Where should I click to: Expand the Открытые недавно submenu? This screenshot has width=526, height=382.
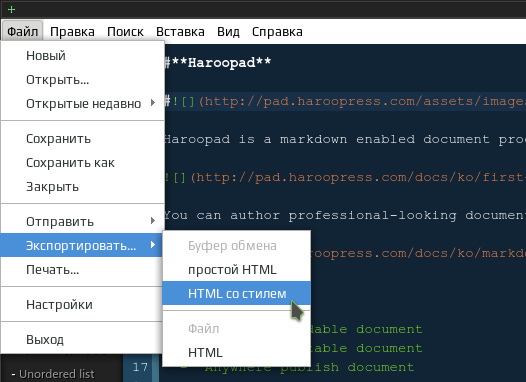coord(83,104)
